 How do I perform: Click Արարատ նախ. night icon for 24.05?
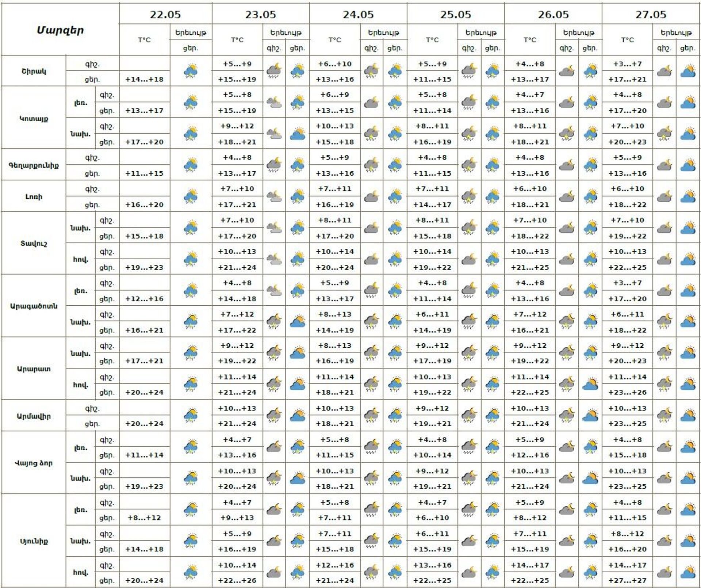tap(371, 353)
